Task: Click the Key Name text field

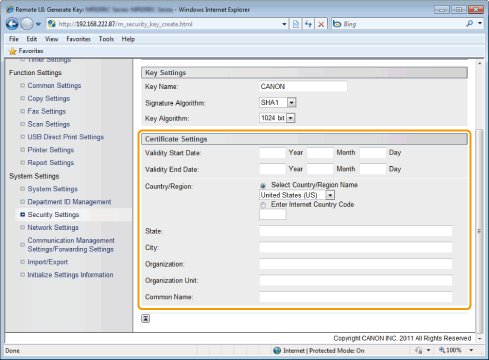Action: (303, 86)
